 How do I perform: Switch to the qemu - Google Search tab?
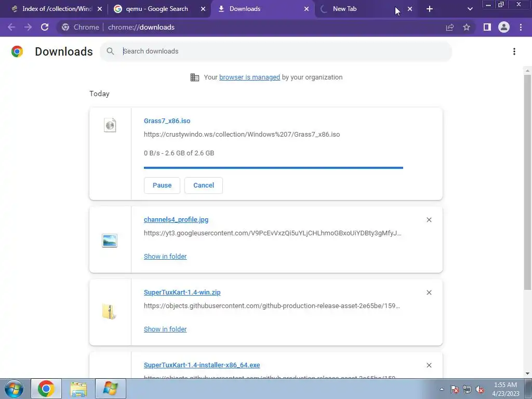(x=157, y=9)
